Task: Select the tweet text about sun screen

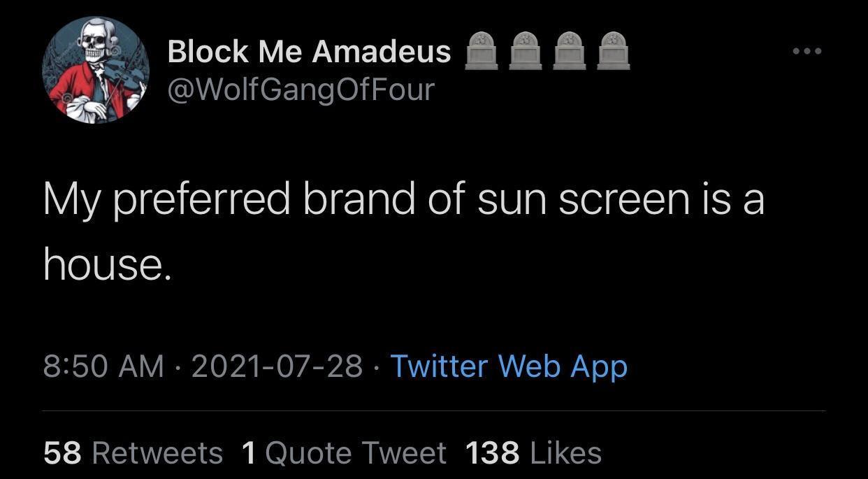Action: click(404, 199)
